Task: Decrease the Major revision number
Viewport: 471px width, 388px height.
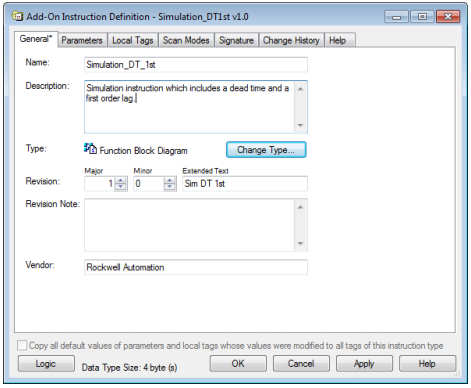Action: (121, 187)
